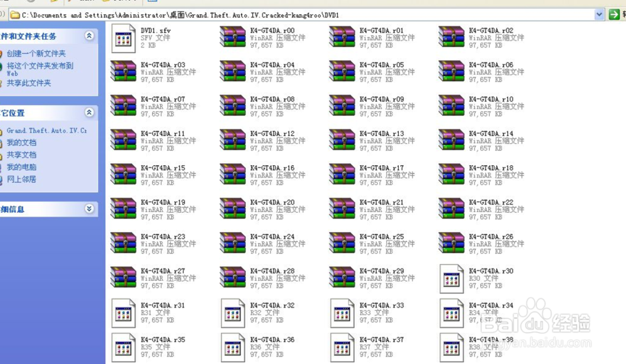Viewport: 626px width, 364px height.
Task: Open 共享文档 in other places
Action: [21, 154]
